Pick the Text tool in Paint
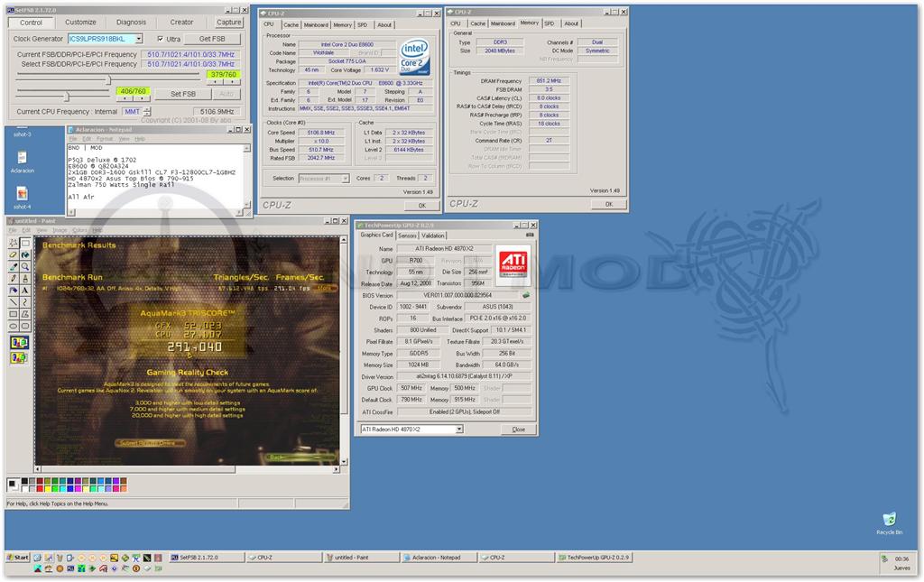 pyautogui.click(x=25, y=290)
